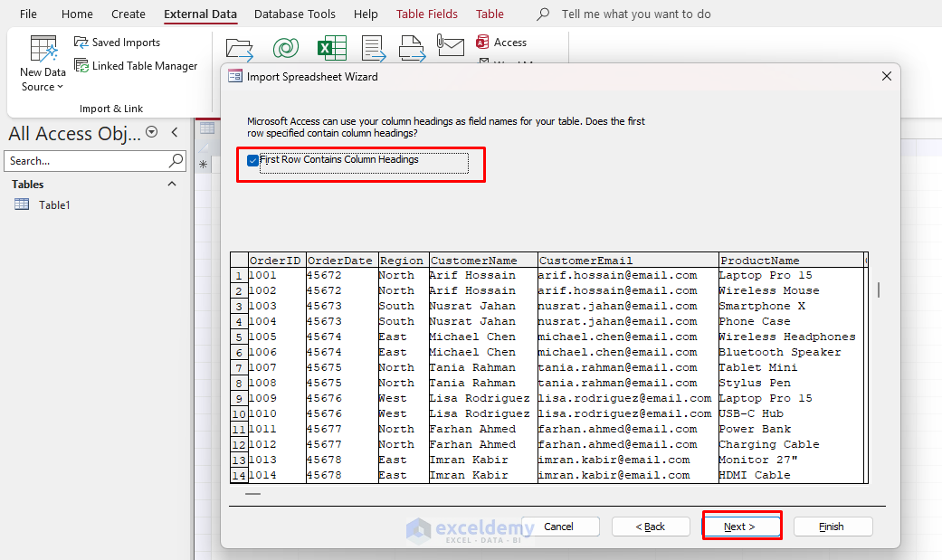Open the All Access Objects dropdown menu

tap(152, 131)
